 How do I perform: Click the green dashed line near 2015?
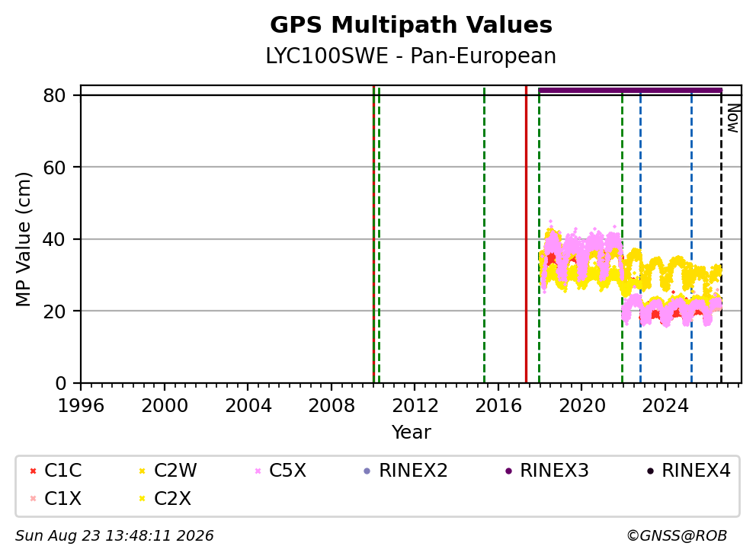point(484,235)
